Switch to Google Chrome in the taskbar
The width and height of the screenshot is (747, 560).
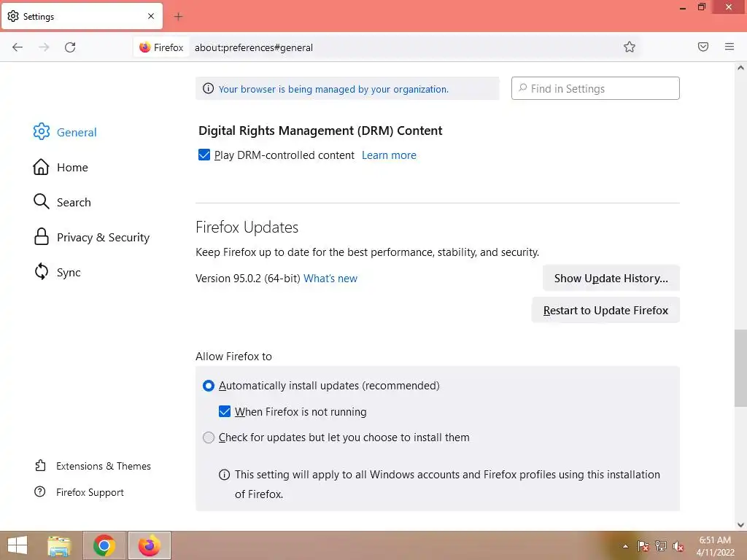(x=104, y=545)
